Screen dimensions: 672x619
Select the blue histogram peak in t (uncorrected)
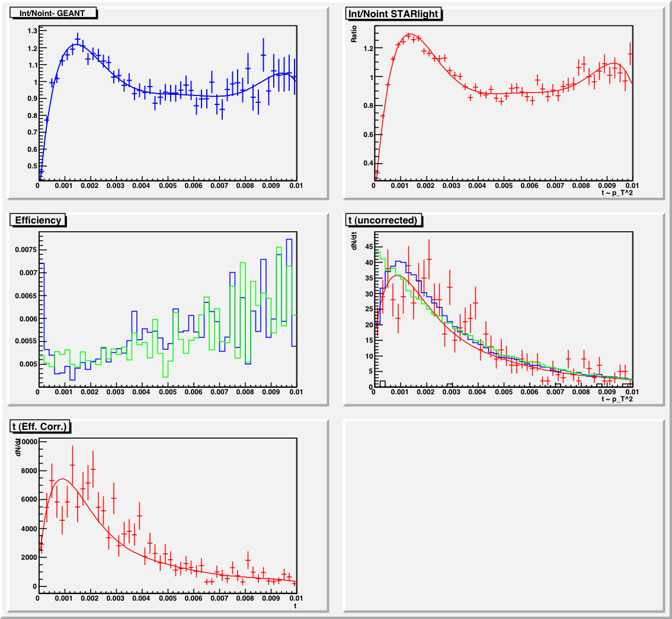pos(399,261)
